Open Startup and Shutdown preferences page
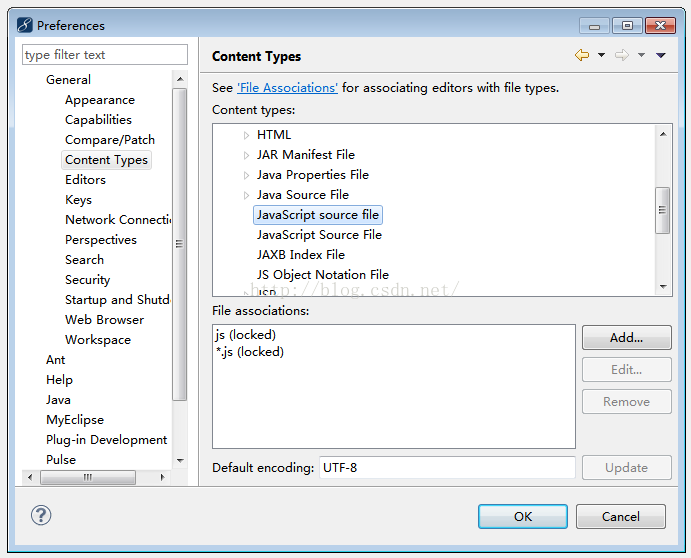The height and width of the screenshot is (558, 691). tap(118, 300)
